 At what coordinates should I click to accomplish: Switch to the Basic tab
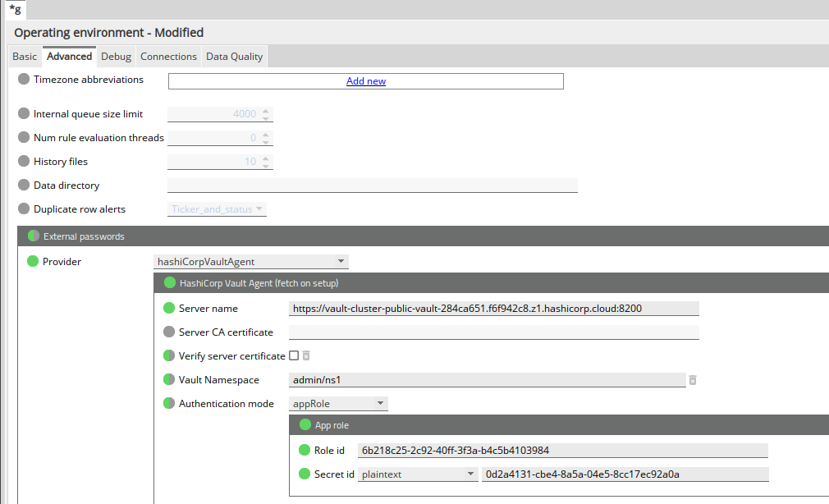coord(25,57)
